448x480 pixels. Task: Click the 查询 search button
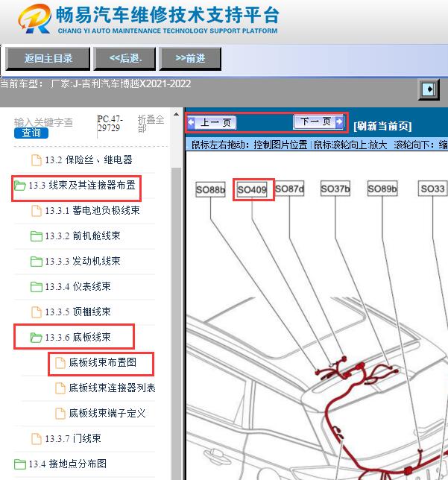click(31, 133)
